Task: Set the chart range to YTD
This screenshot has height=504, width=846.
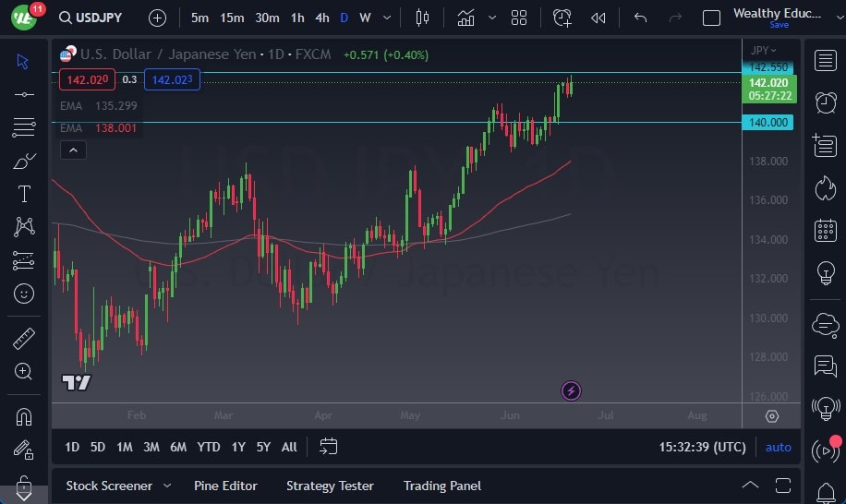Action: [x=209, y=447]
